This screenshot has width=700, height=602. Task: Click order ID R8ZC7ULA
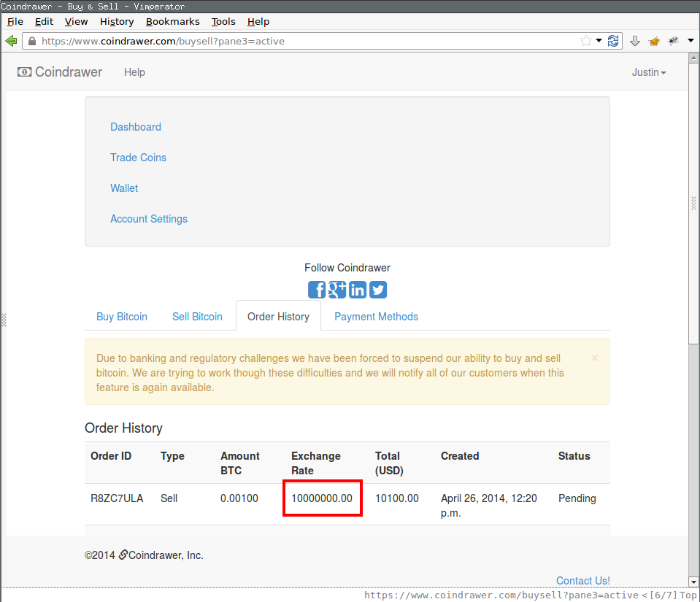(x=117, y=498)
